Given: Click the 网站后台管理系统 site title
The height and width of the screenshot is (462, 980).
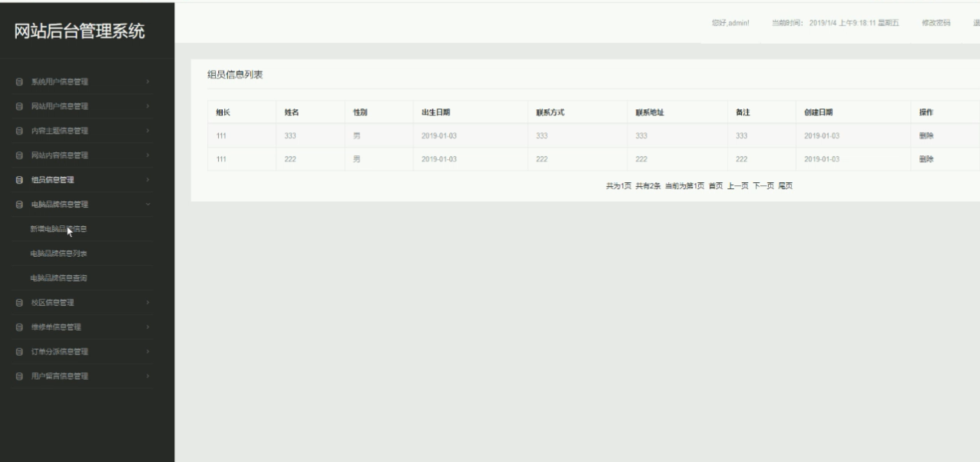Looking at the screenshot, I should (80, 31).
